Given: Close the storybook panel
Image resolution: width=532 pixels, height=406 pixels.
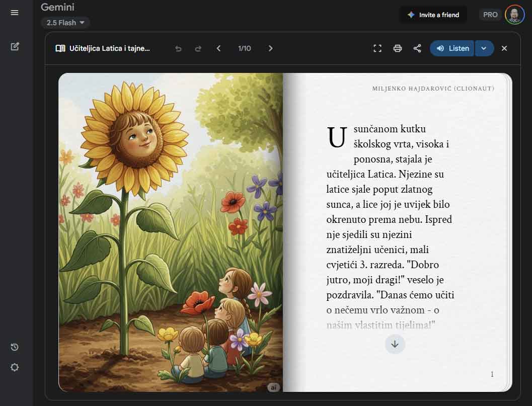Looking at the screenshot, I should 504,48.
